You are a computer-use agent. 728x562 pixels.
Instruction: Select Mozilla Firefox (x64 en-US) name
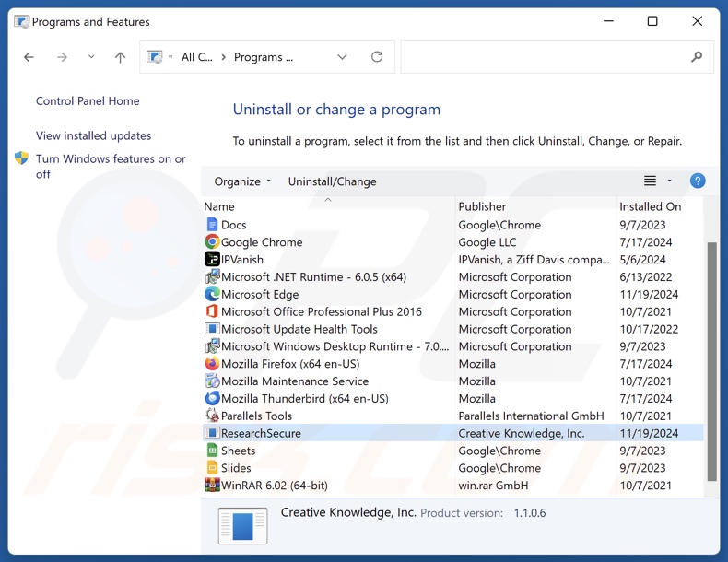click(x=290, y=364)
